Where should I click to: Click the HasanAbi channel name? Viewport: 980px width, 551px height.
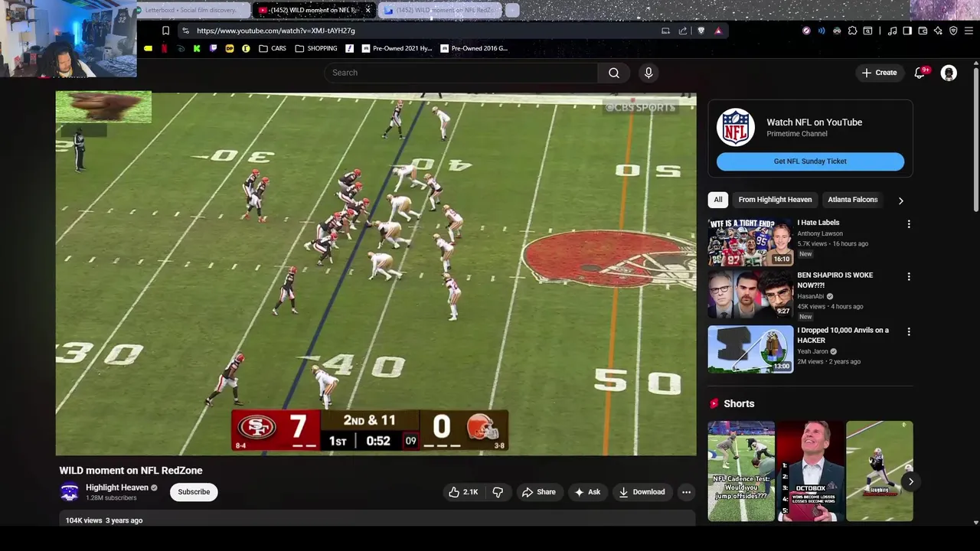(811, 296)
